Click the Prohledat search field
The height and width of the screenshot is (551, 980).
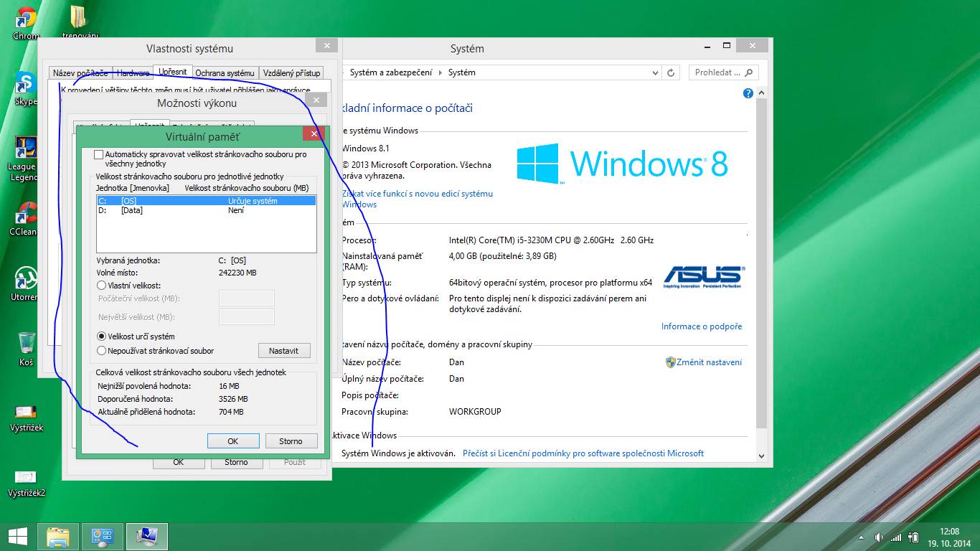click(722, 72)
